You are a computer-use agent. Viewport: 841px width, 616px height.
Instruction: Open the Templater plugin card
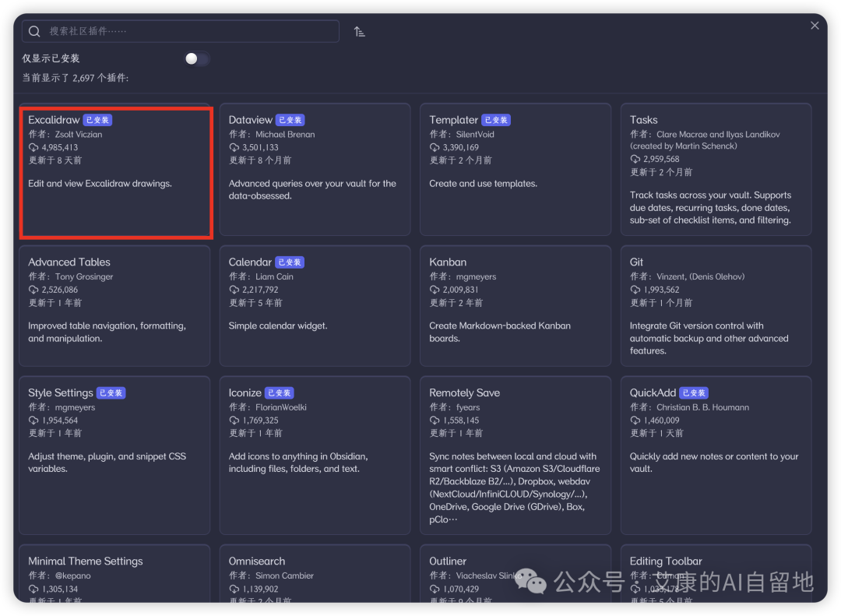(x=516, y=170)
